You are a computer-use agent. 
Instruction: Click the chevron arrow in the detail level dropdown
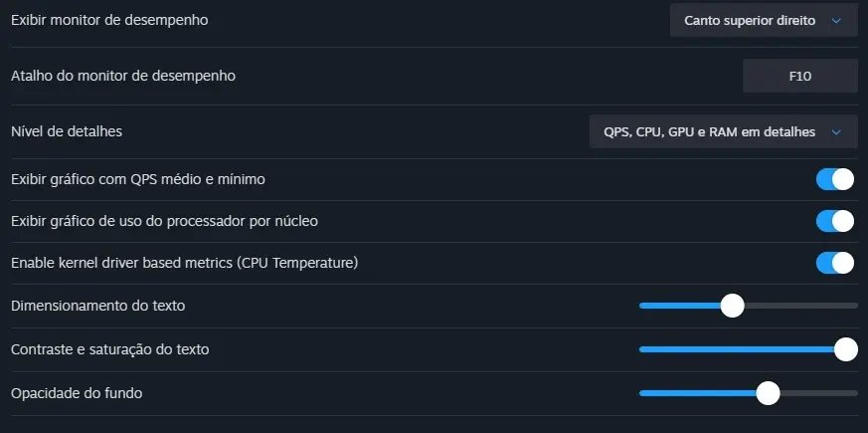(x=836, y=131)
